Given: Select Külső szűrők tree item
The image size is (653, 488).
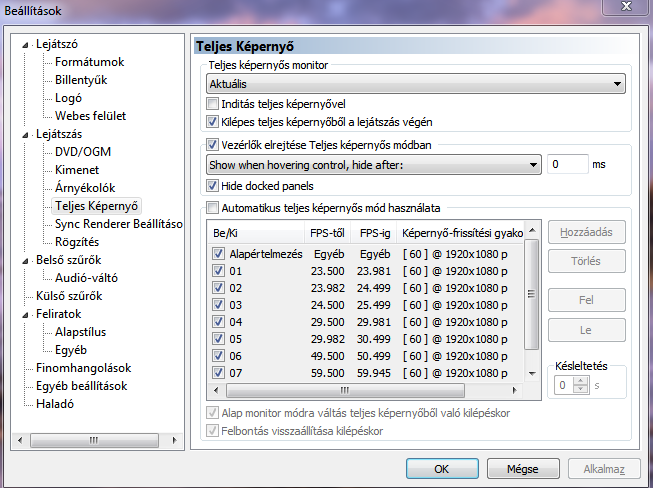Looking at the screenshot, I should [x=69, y=296].
